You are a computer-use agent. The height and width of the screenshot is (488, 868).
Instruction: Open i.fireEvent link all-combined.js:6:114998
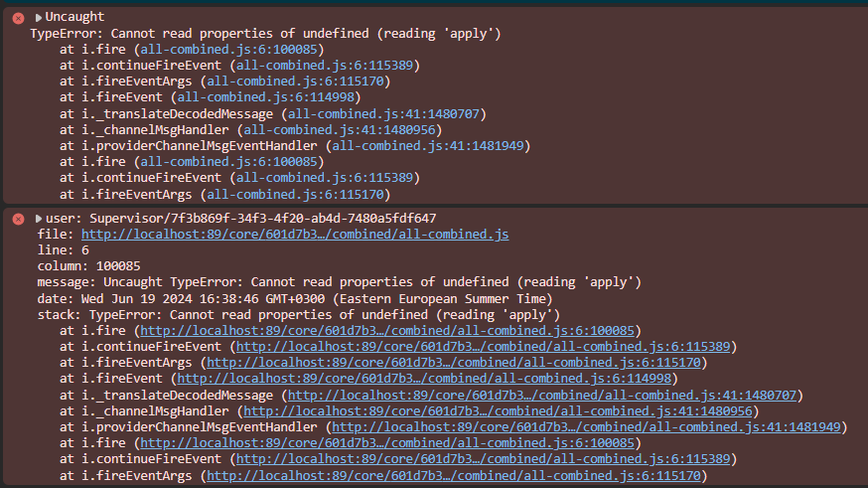coord(266,97)
